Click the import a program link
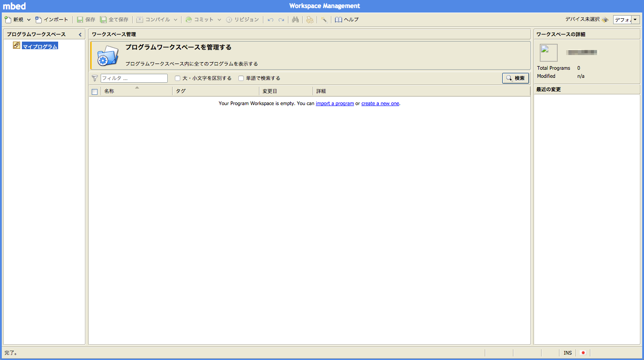Screen dimensions: 644x360 335,103
